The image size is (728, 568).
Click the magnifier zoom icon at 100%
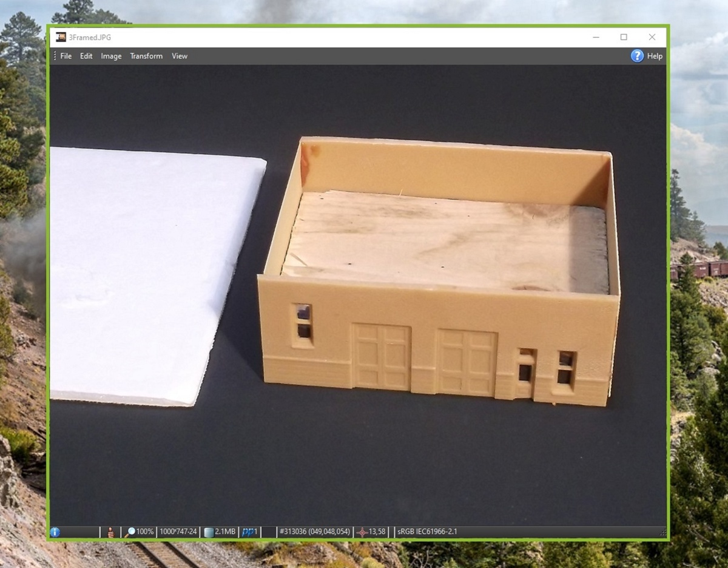click(129, 532)
